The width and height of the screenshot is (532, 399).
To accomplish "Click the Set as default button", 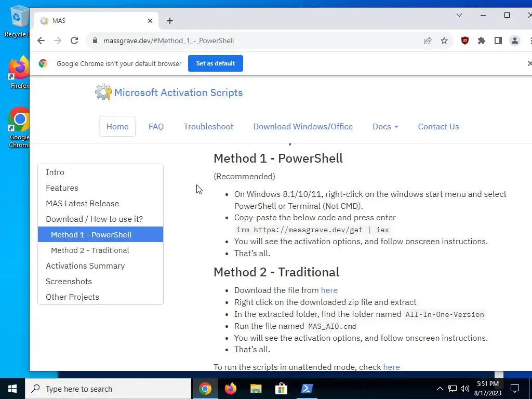I will 216,63.
